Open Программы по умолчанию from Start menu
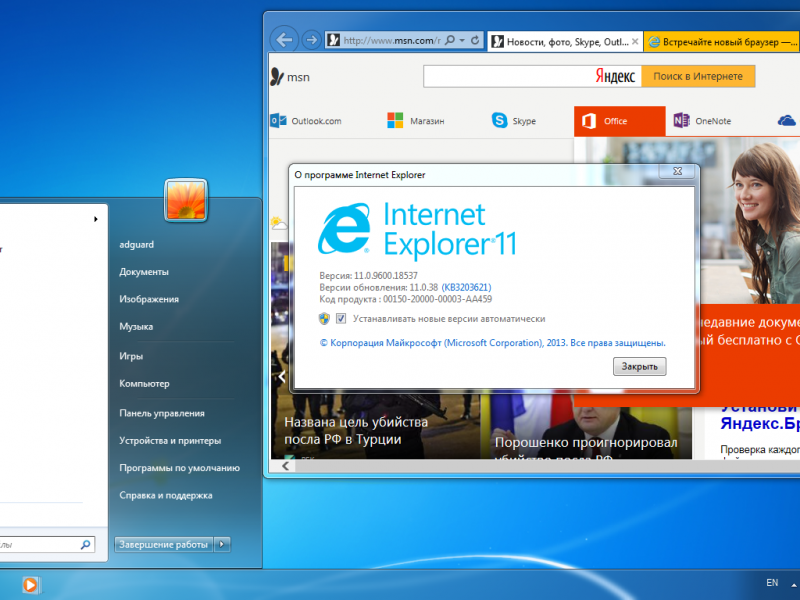800x600 pixels. click(x=180, y=468)
